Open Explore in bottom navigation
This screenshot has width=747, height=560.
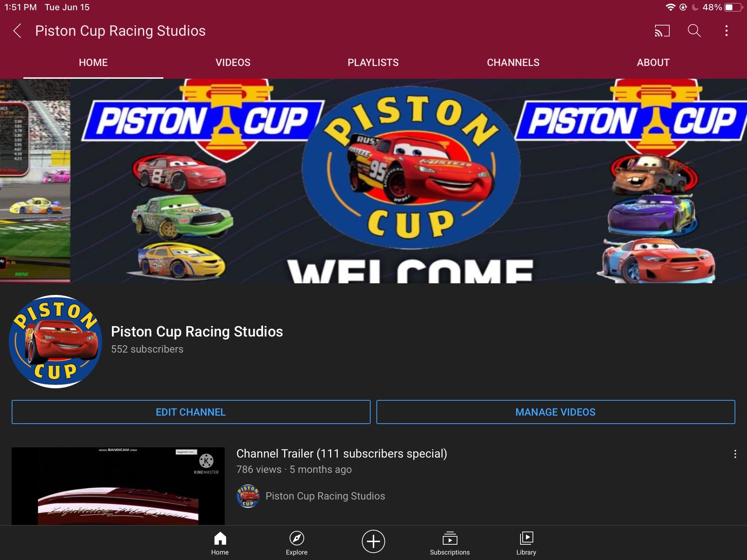(x=297, y=543)
